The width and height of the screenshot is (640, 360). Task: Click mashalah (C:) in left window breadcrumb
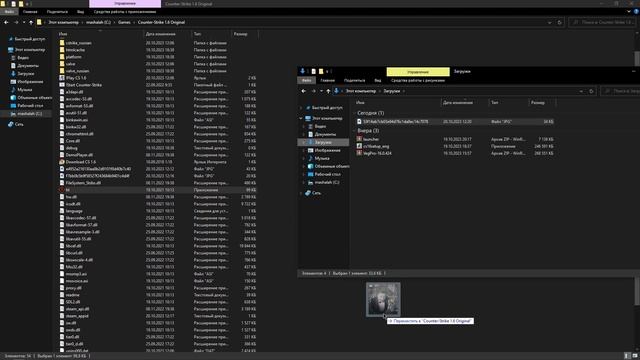[x=98, y=22]
